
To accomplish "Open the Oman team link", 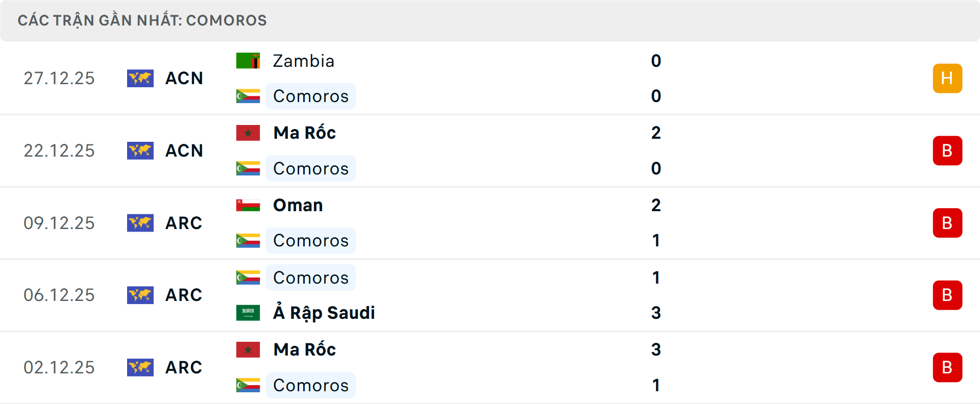I will tap(298, 205).
